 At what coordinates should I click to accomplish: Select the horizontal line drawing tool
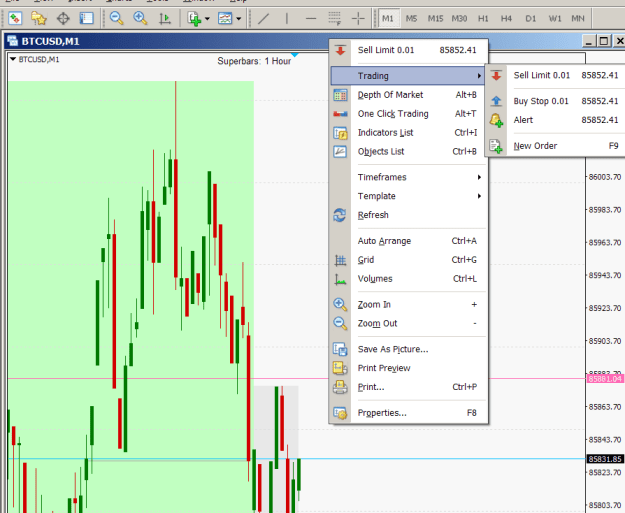(x=311, y=18)
